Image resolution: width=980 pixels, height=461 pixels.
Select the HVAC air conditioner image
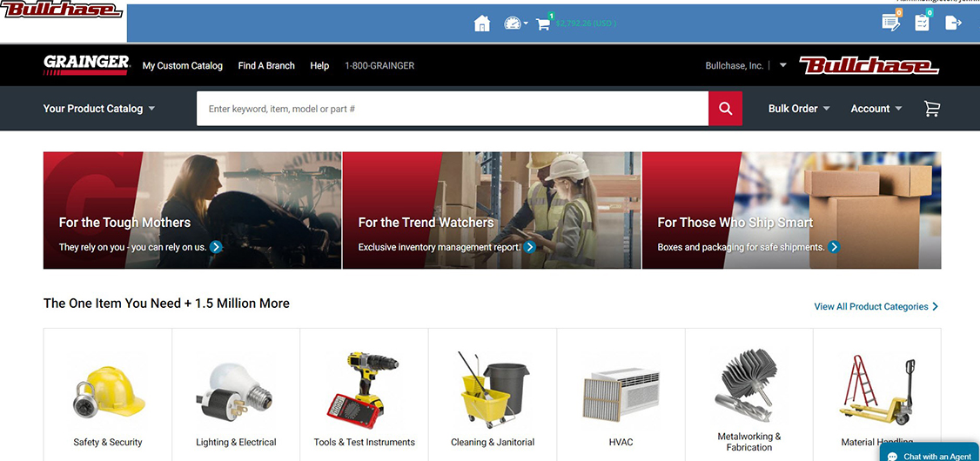coord(621,395)
